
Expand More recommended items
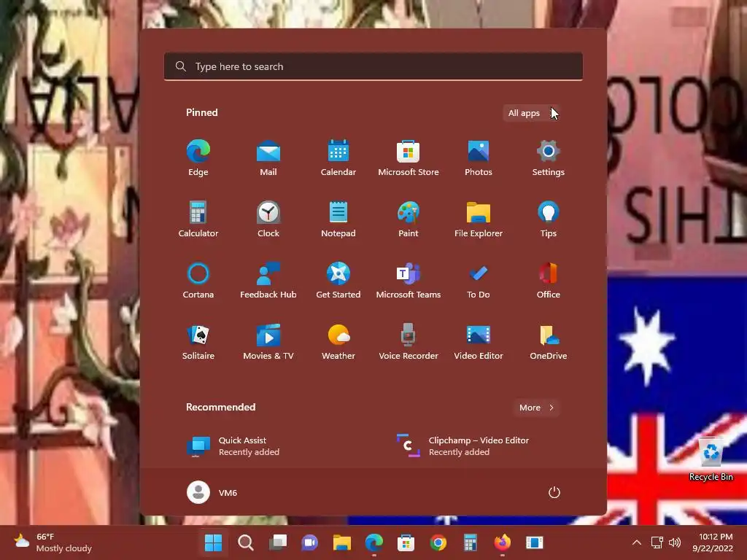pyautogui.click(x=536, y=408)
